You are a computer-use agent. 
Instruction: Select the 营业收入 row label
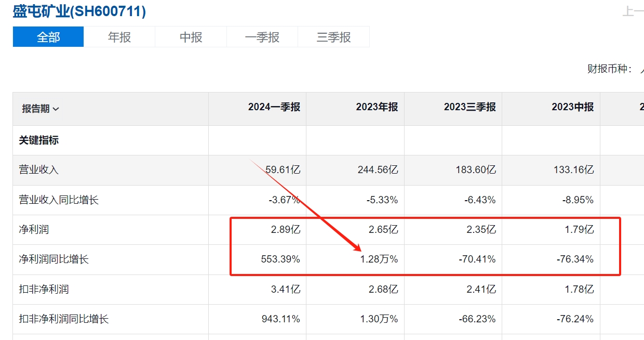(x=39, y=170)
